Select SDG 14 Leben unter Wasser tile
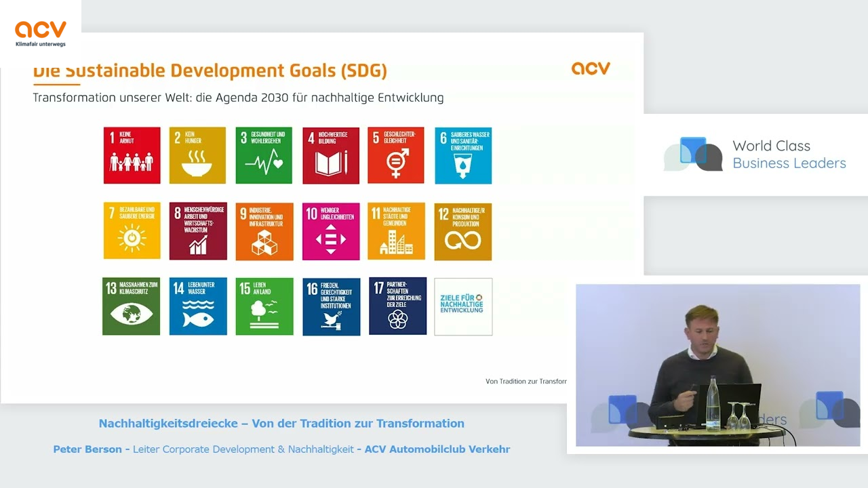Image resolution: width=868 pixels, height=488 pixels. (198, 306)
